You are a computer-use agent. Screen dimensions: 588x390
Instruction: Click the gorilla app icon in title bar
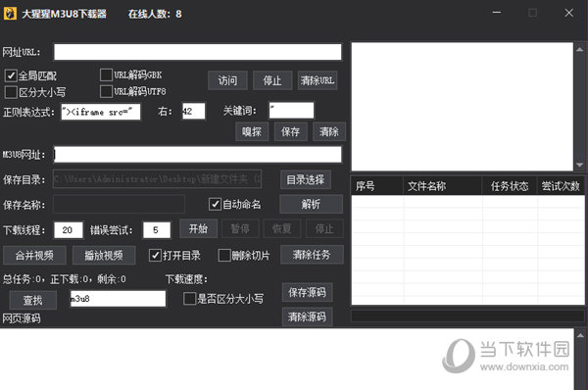tap(10, 14)
